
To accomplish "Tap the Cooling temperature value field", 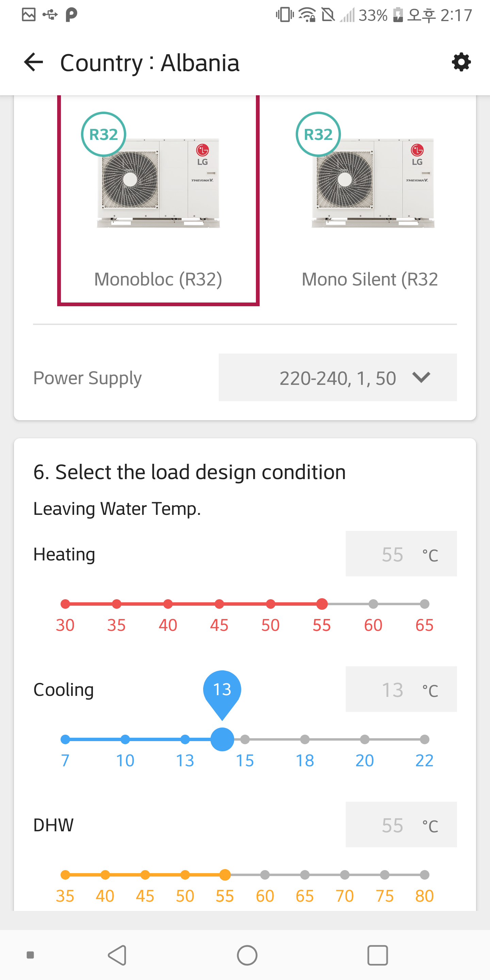I will tap(401, 689).
